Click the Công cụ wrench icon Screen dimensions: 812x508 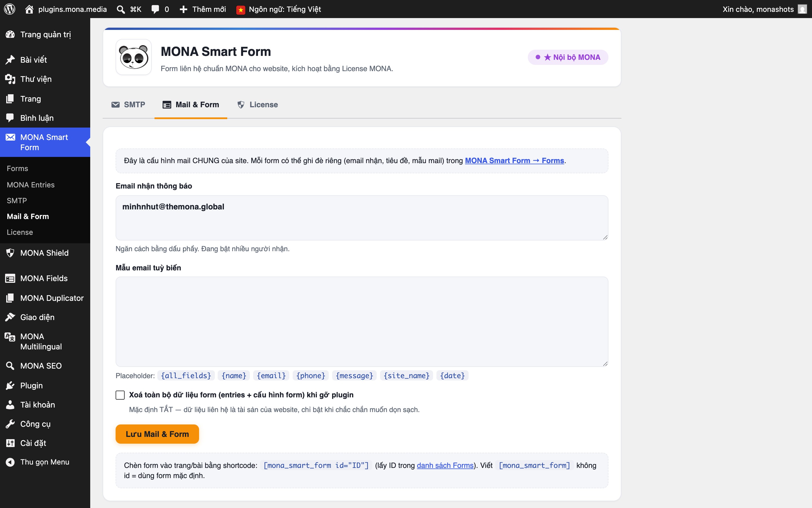point(10,424)
